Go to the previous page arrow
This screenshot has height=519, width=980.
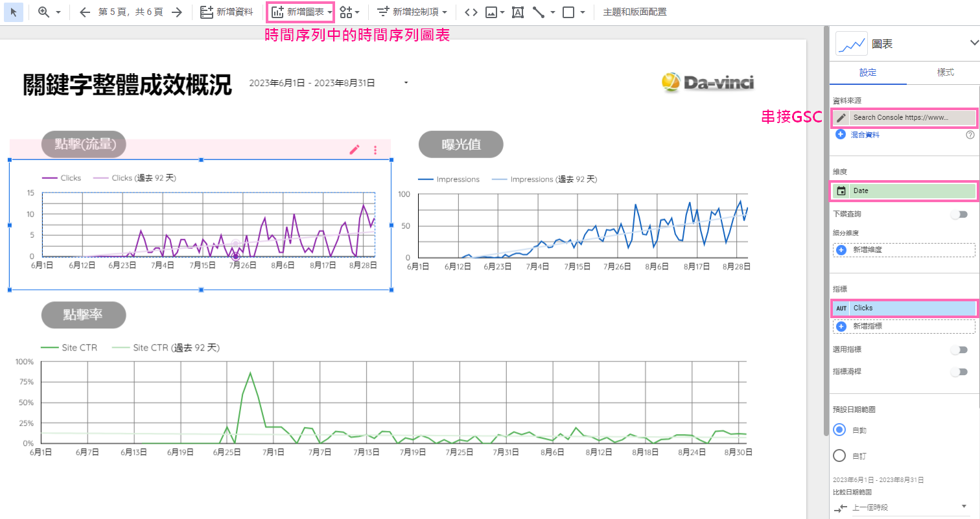[84, 12]
